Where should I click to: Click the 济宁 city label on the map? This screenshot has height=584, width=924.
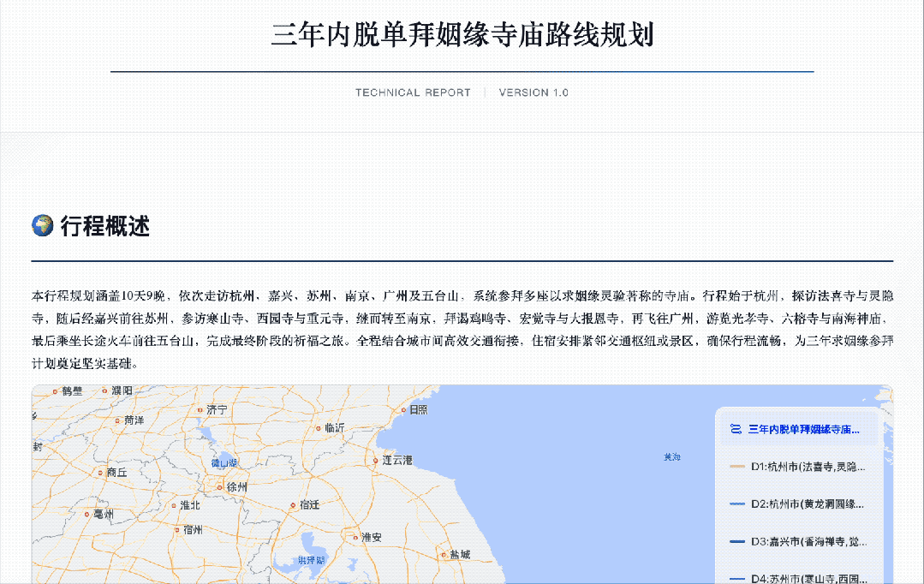217,409
